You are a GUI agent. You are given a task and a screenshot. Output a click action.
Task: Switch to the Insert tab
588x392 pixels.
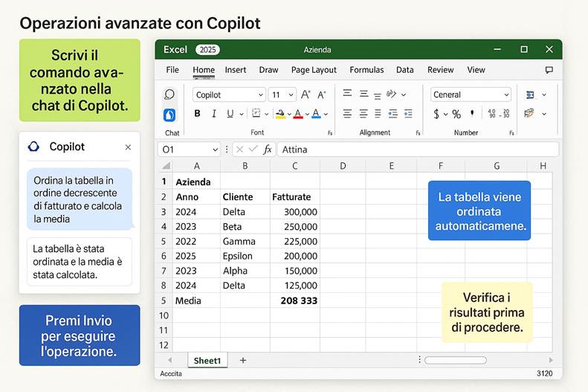tap(236, 70)
